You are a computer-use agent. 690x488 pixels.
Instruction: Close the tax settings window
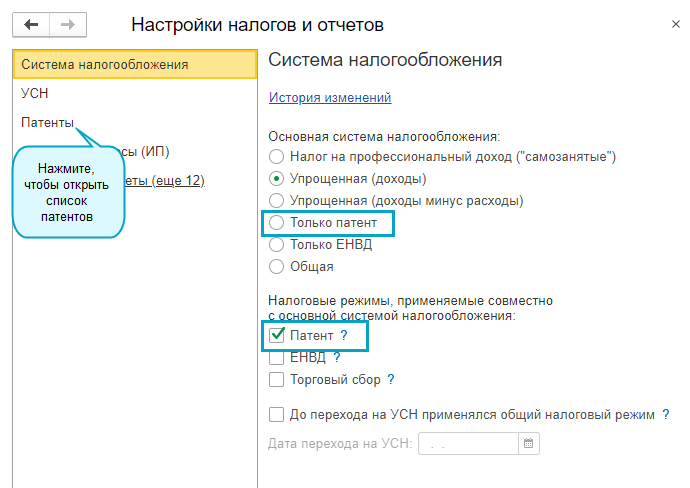[668, 23]
